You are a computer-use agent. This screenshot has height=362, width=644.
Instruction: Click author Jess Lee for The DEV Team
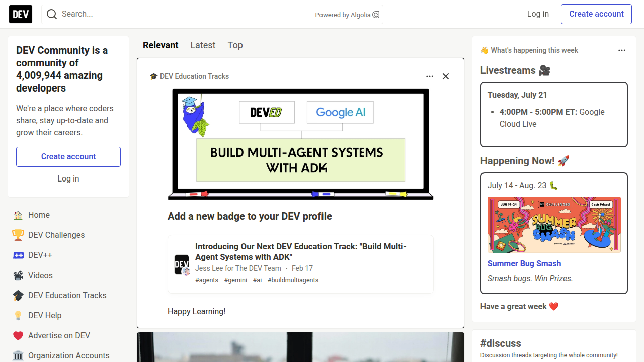pyautogui.click(x=238, y=268)
